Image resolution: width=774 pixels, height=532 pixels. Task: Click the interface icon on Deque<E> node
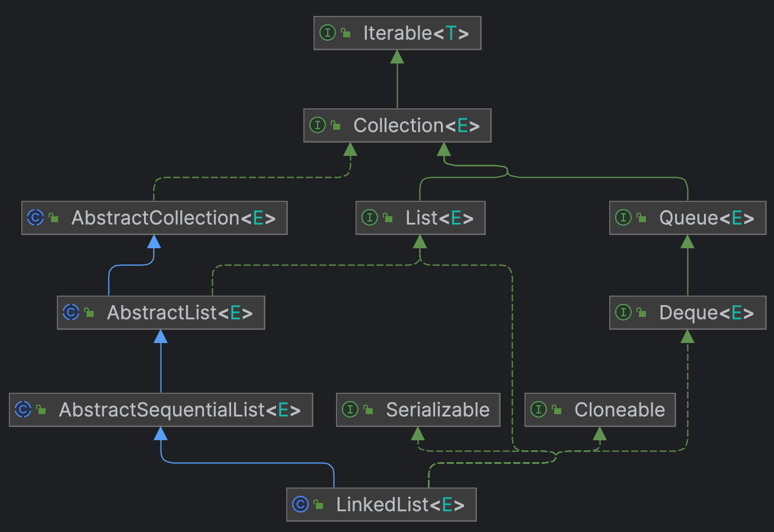[623, 313]
